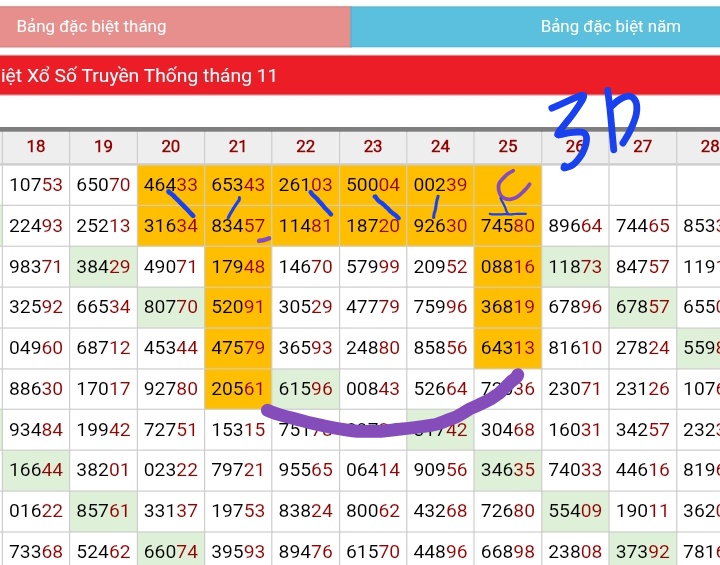Click the orange cell 64313
Viewport: 720px width, 565px height.
(x=508, y=348)
